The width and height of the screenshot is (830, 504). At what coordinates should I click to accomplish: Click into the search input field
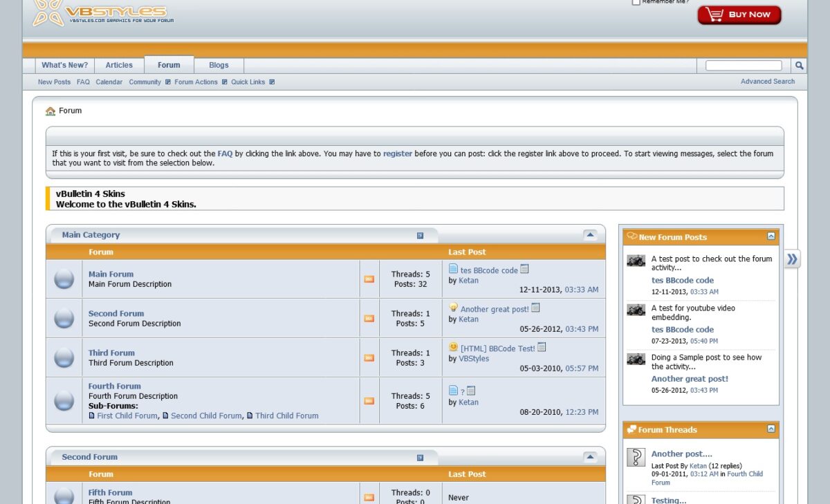click(x=743, y=66)
